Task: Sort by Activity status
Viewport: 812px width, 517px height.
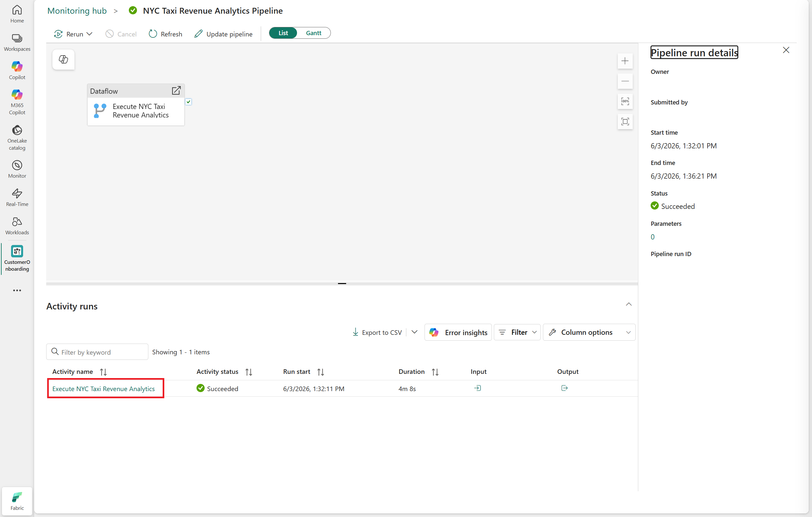Action: point(249,372)
